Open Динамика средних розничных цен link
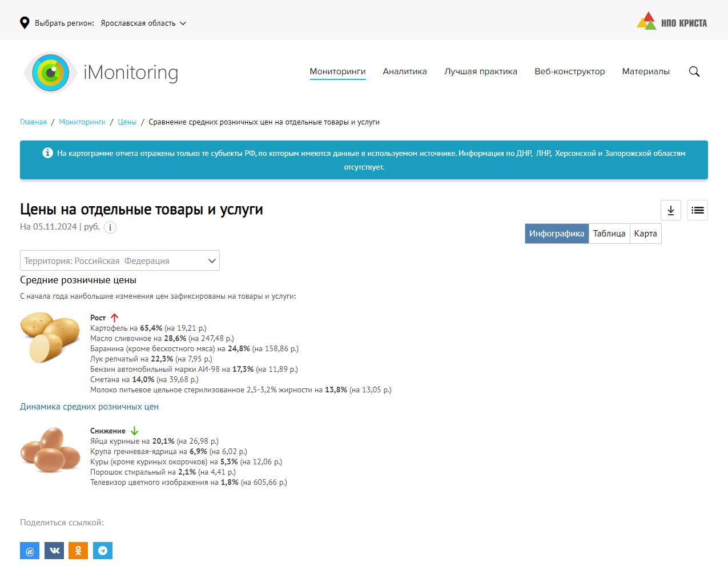Screen dimensions: 728x578 tap(89, 407)
